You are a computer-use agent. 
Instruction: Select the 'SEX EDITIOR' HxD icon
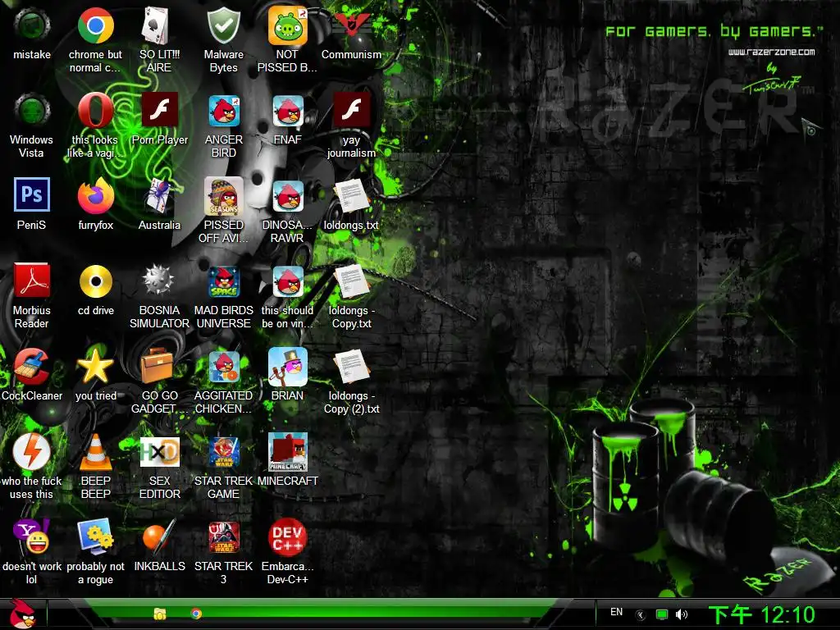pos(159,451)
